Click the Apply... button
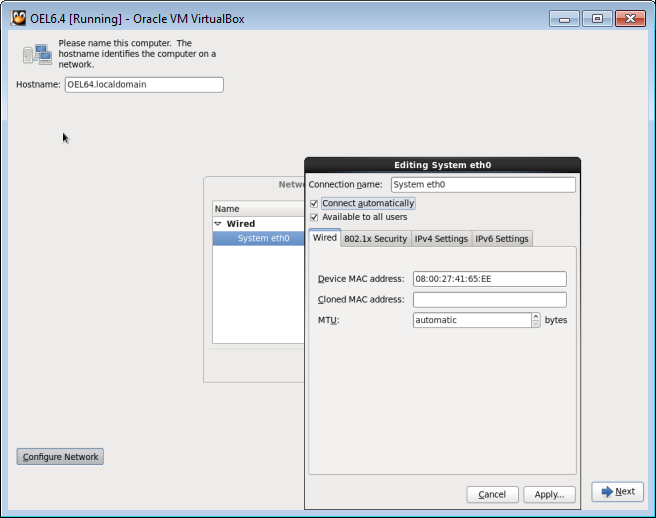The image size is (656, 518). (x=549, y=495)
